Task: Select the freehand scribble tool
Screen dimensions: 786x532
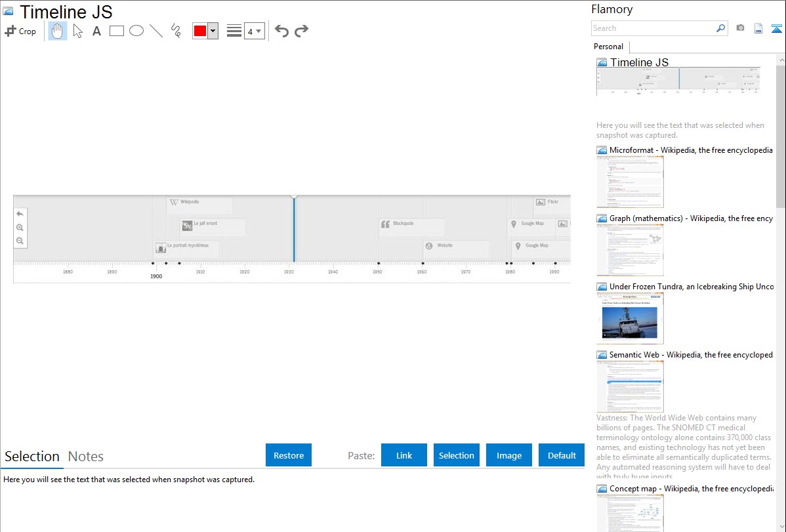Action: (x=176, y=31)
